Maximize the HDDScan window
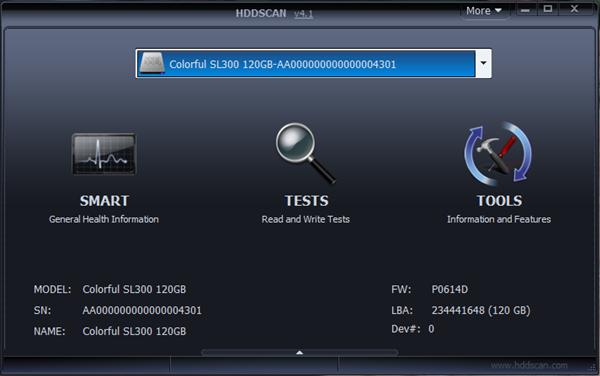Viewport: 600px width, 376px height. (548, 9)
